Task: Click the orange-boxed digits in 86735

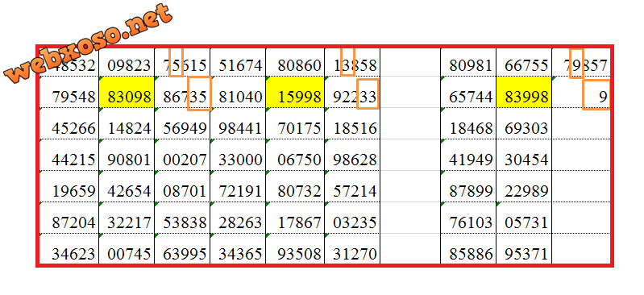Action: tap(200, 93)
